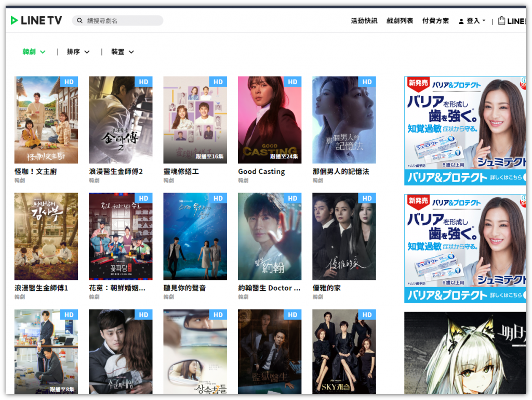This screenshot has width=532, height=400.
Task: Click the HD badge on 聽見你的聲音 poster
Action: coord(218,198)
